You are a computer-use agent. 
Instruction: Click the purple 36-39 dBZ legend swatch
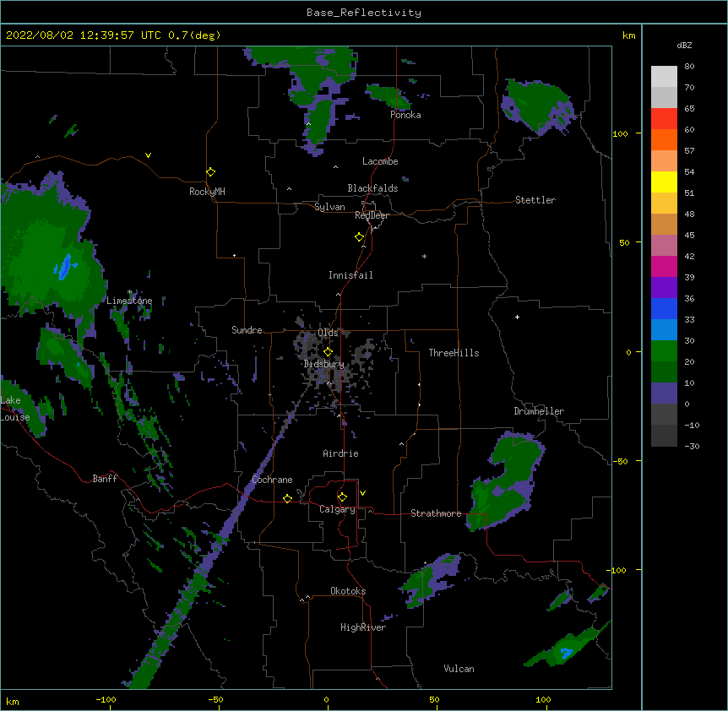664,288
